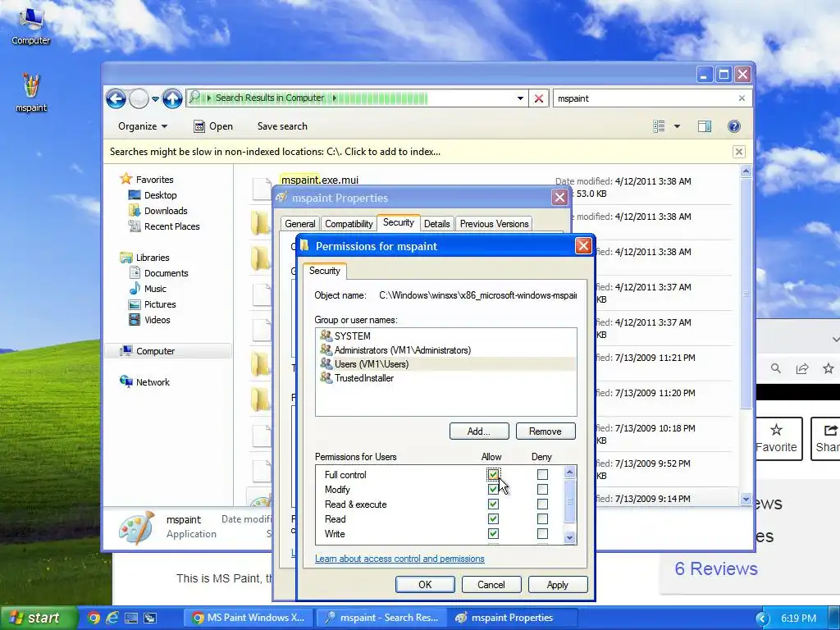
Task: Open Recent Places in Favorites
Action: click(x=164, y=226)
